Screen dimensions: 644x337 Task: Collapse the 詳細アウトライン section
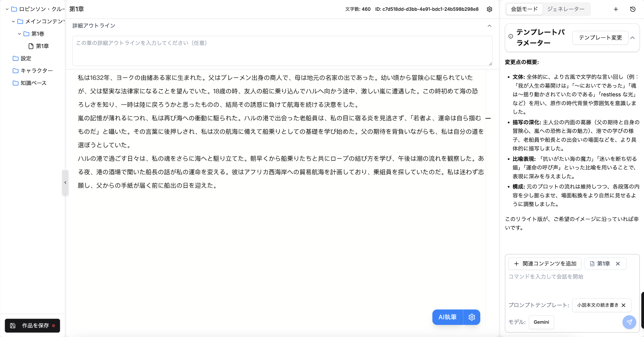click(489, 26)
